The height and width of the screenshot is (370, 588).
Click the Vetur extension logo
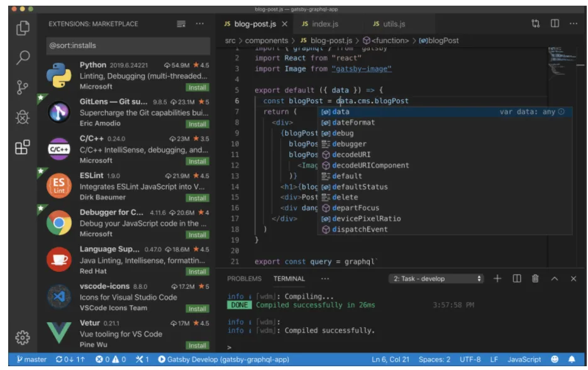pos(59,332)
